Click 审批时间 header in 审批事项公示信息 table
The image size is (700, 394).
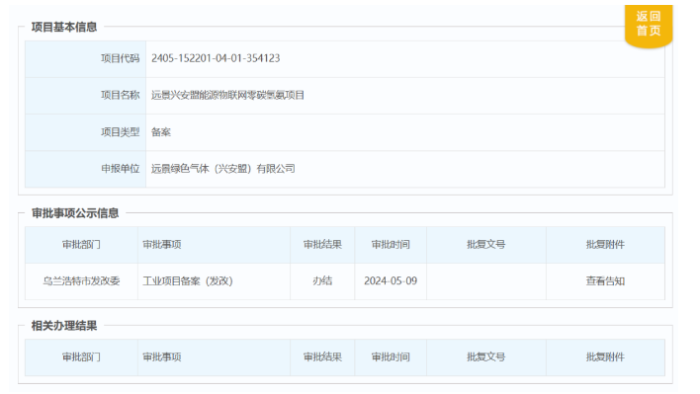(x=391, y=245)
